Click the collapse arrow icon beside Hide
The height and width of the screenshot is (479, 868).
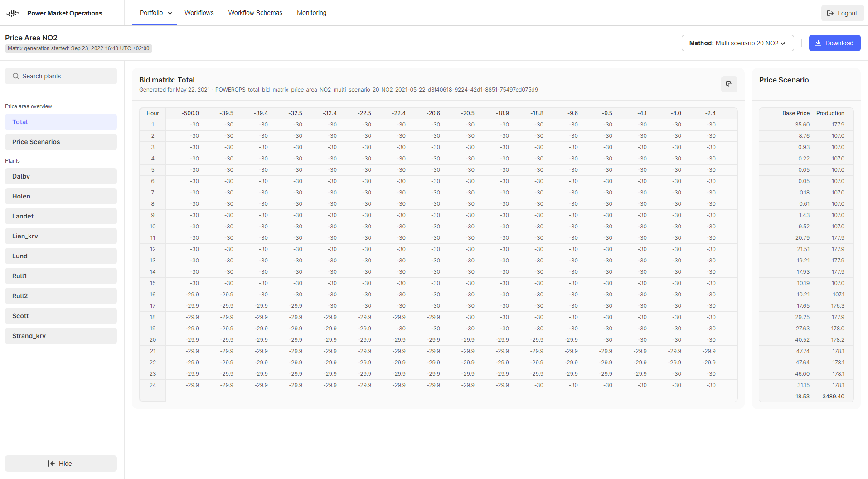tap(52, 464)
